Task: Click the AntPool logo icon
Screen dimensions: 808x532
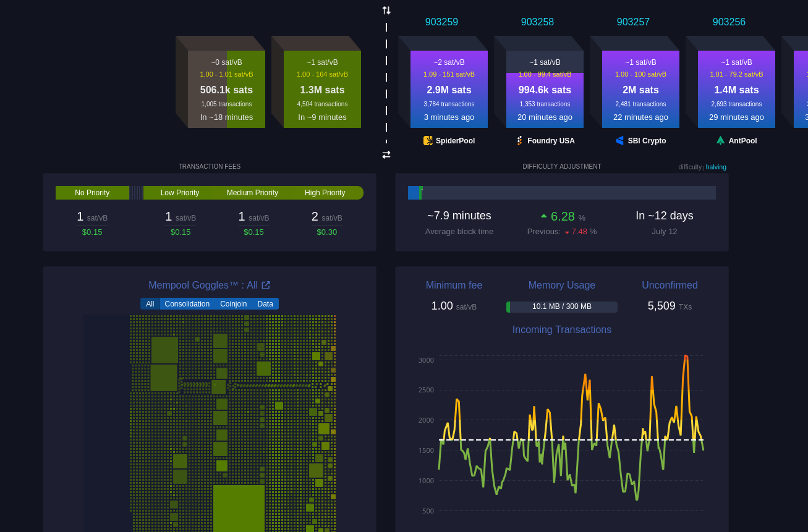Action: point(721,141)
